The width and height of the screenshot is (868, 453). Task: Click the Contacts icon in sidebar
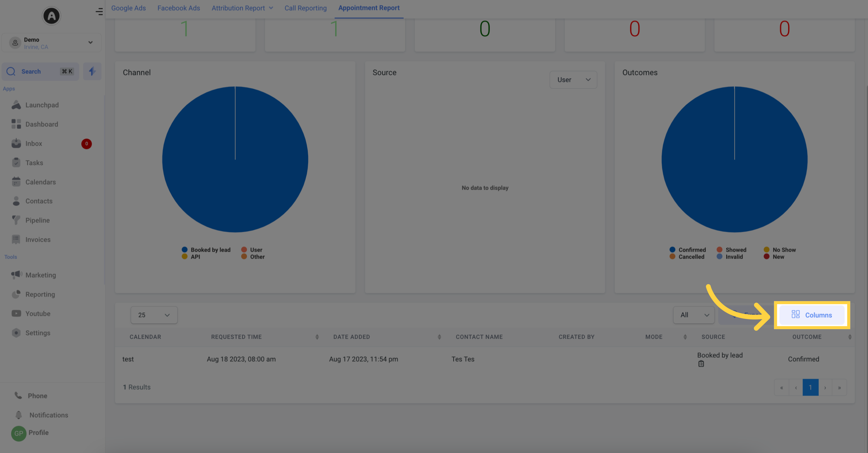point(16,201)
